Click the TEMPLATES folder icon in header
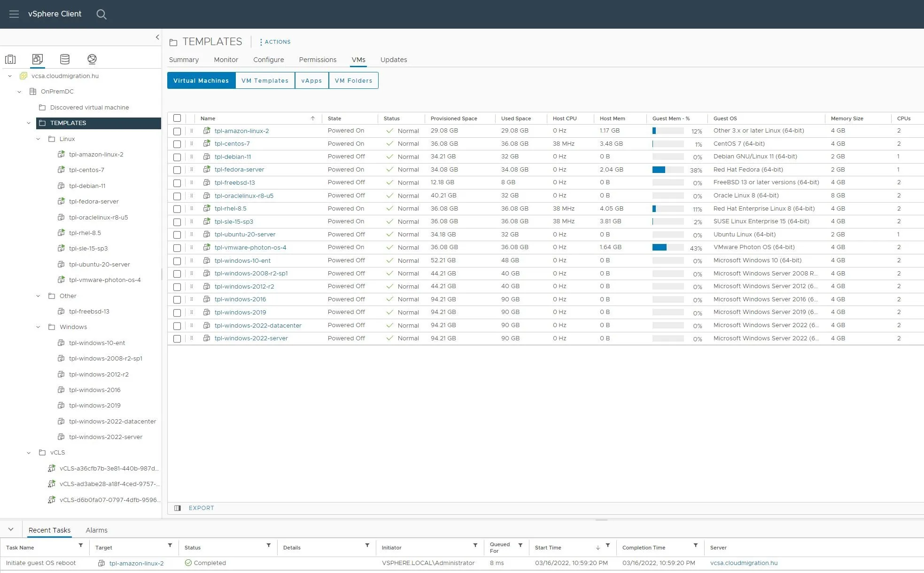 [173, 42]
